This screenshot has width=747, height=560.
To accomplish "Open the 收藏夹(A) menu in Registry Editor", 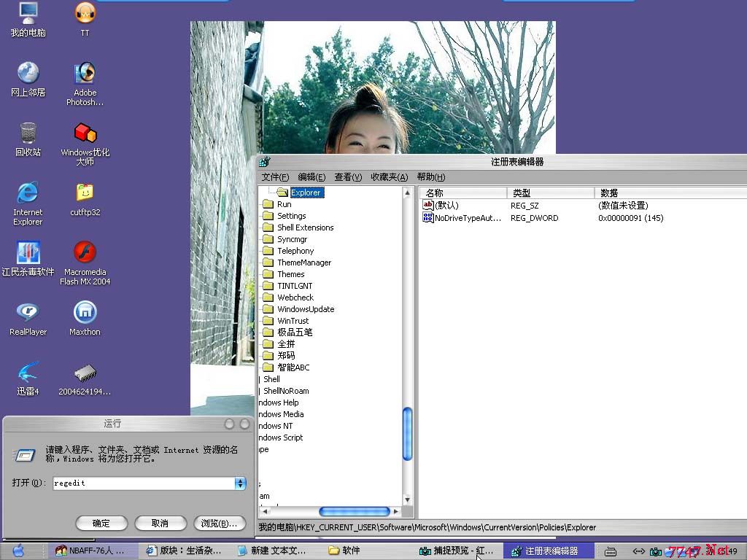I will pos(390,177).
